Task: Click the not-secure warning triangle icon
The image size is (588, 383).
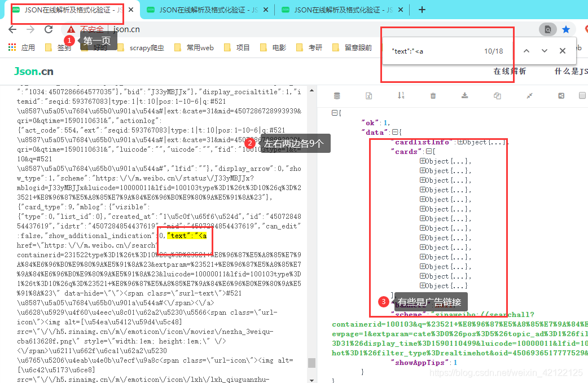Action: [x=71, y=29]
